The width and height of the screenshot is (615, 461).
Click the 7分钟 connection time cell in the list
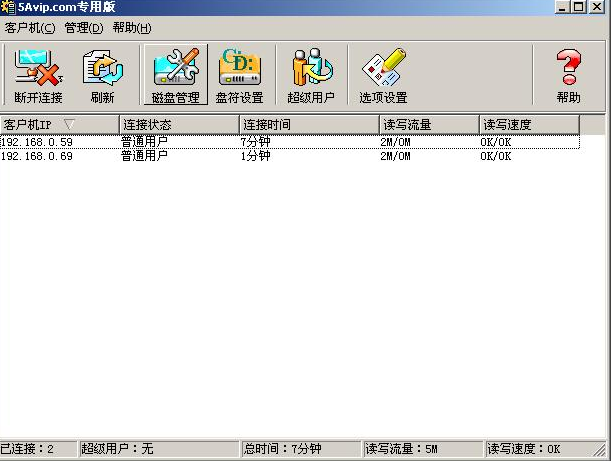tap(255, 142)
